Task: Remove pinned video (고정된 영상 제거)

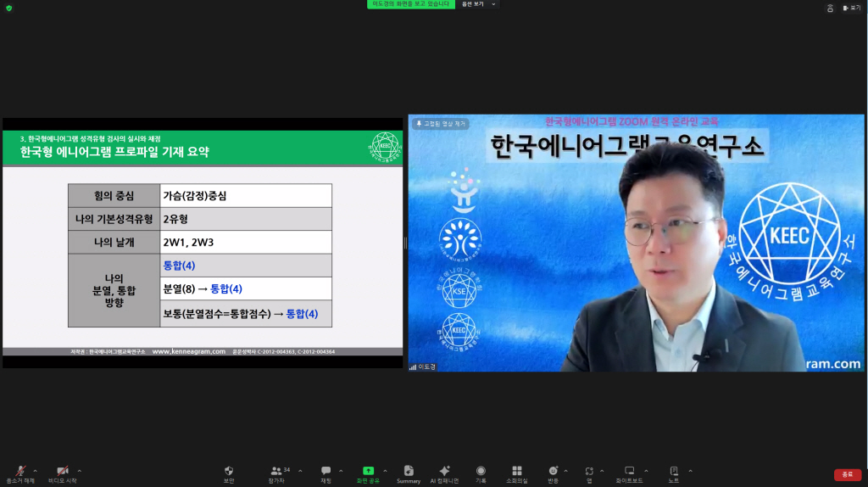Action: [441, 124]
